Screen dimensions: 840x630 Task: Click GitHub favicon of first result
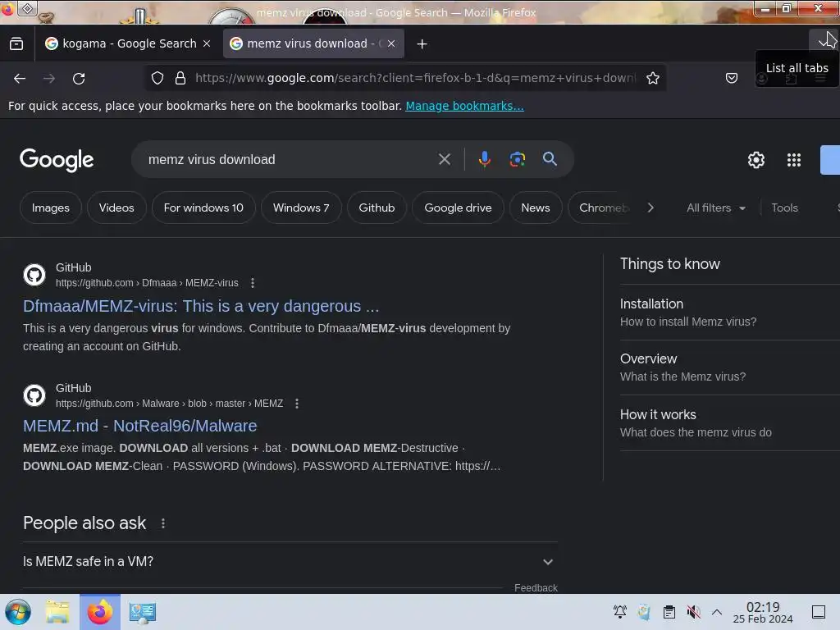(x=34, y=275)
